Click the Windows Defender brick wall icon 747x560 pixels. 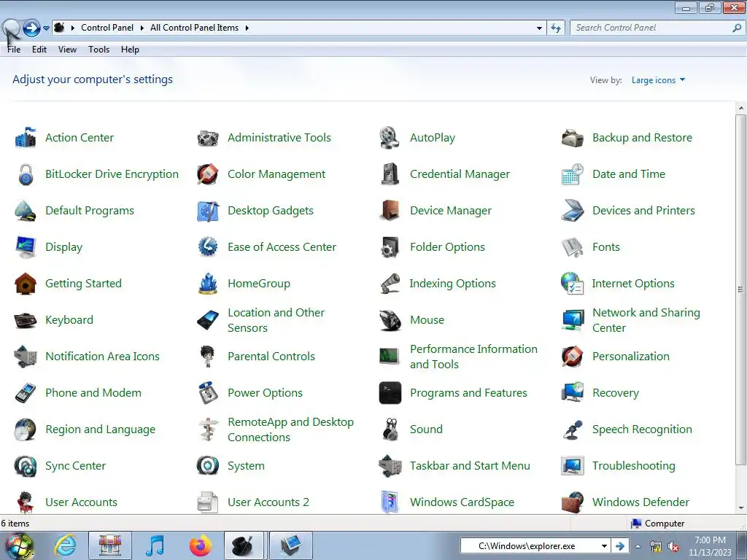point(573,502)
